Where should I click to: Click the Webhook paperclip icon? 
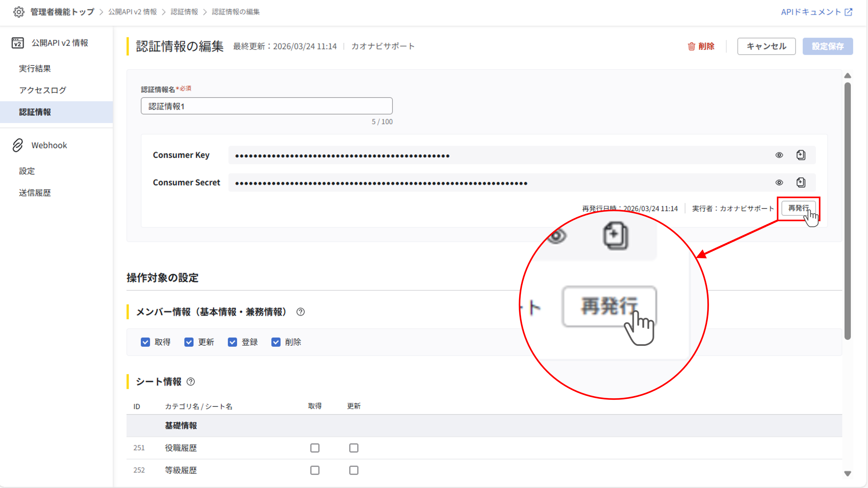click(18, 145)
